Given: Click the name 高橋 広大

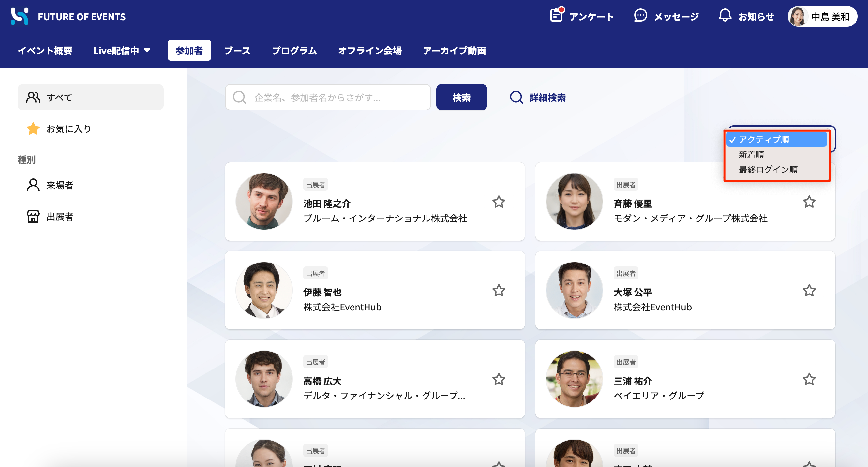Looking at the screenshot, I should click(322, 381).
